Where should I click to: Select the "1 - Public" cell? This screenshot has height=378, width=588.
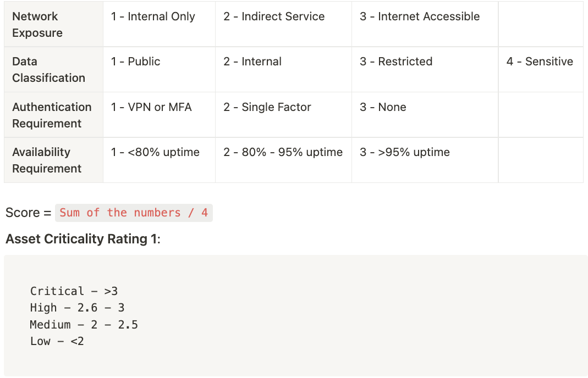136,62
